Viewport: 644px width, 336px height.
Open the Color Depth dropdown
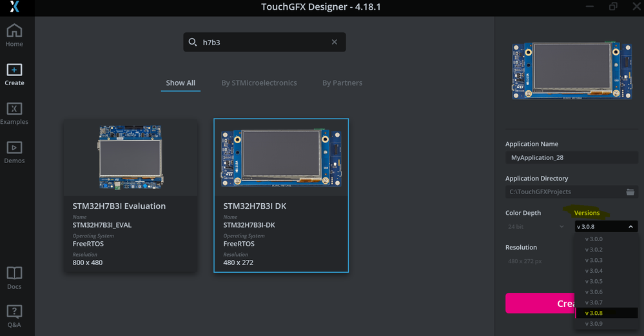pyautogui.click(x=536, y=227)
